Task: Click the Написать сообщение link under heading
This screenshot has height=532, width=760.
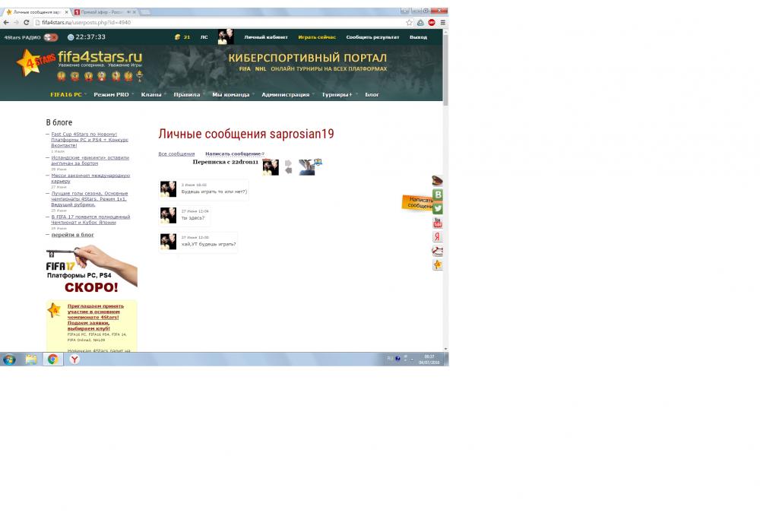Action: point(233,154)
